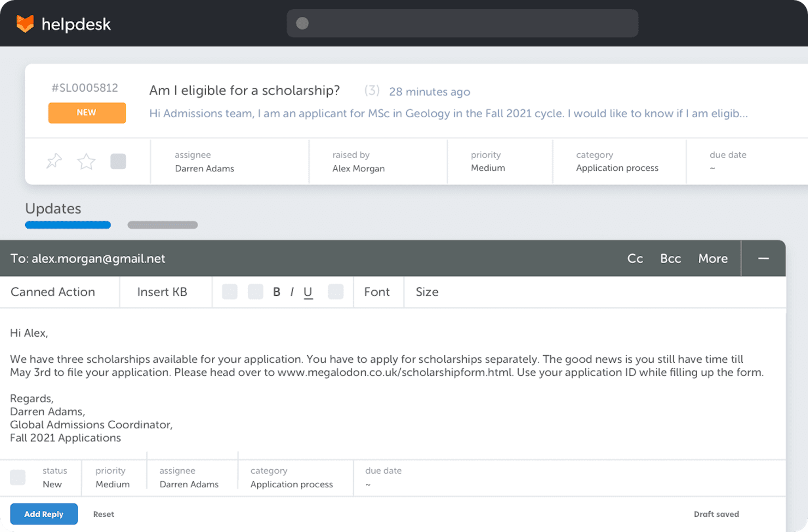Open the Canned Action menu

click(52, 292)
